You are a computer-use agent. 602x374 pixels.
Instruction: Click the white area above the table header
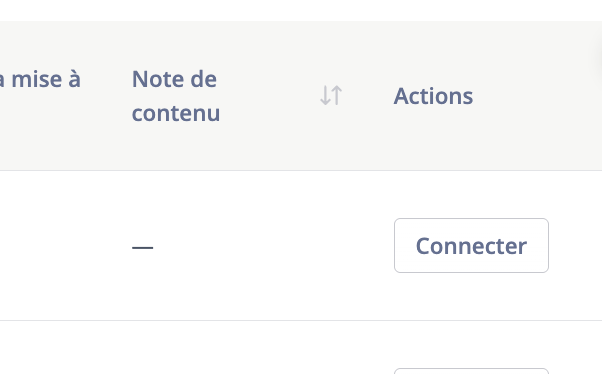(x=301, y=10)
